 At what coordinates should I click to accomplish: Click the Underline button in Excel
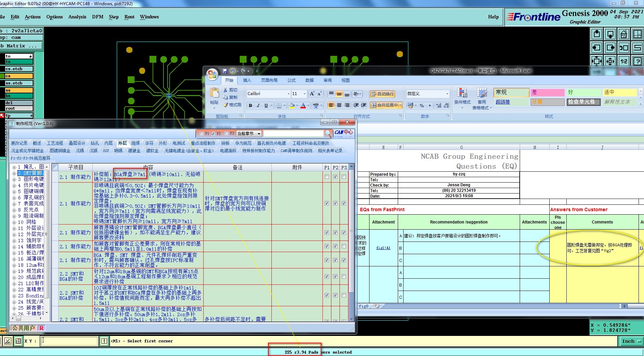tap(266, 106)
